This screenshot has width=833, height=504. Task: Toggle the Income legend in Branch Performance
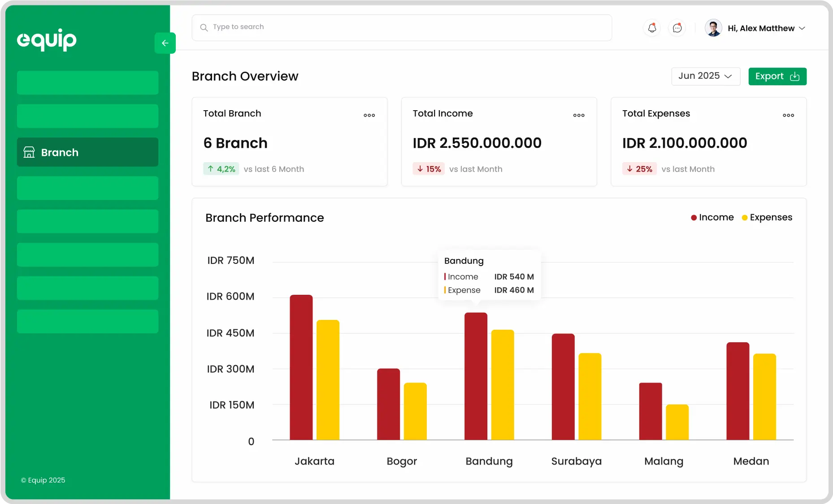pos(712,217)
